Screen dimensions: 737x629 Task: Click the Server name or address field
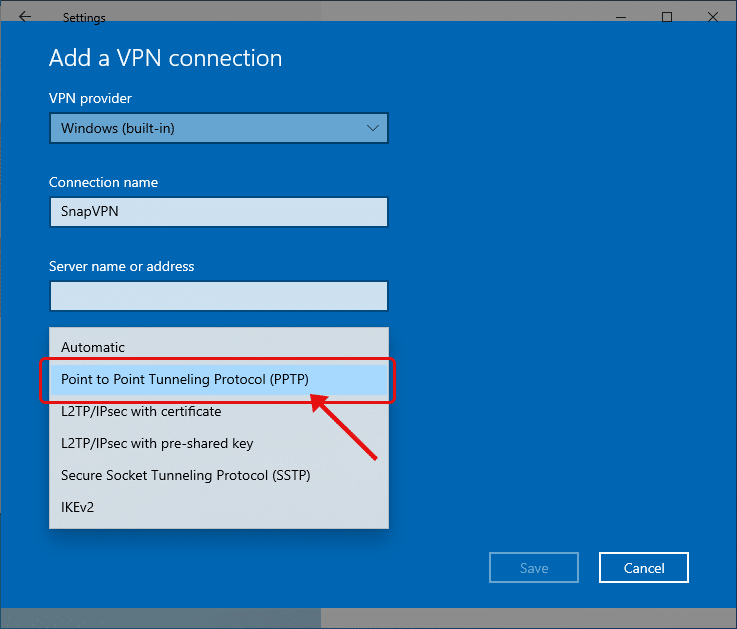coord(219,296)
